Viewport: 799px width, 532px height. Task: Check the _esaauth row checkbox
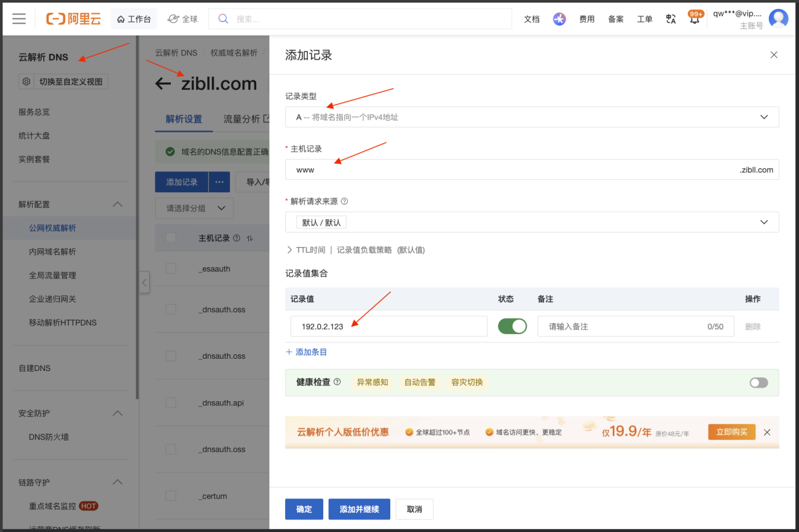[x=171, y=268]
